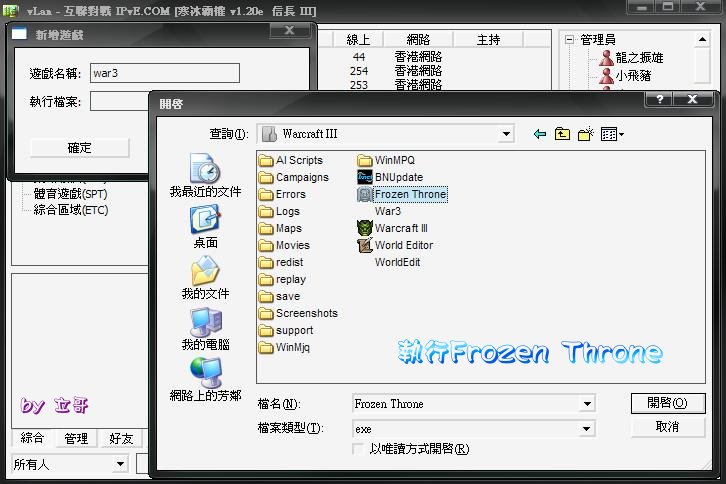Select the Warcraft III executable

pos(393,228)
